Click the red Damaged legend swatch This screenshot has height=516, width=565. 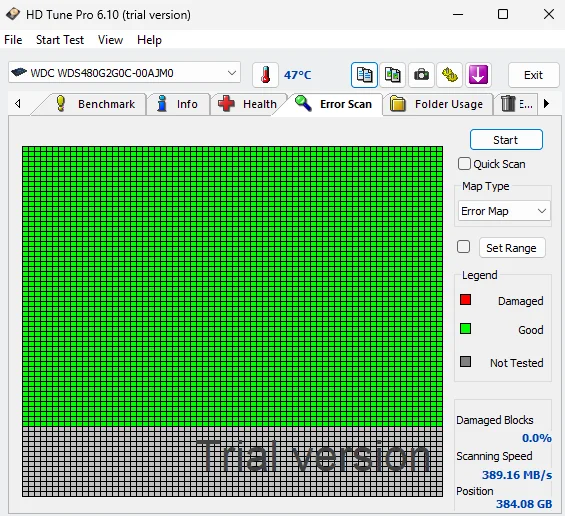pyautogui.click(x=465, y=299)
